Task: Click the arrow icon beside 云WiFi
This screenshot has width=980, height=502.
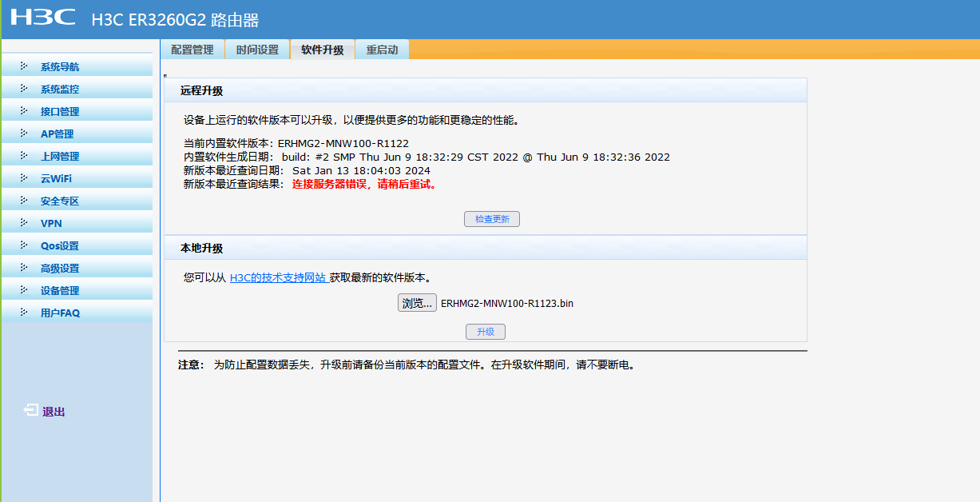Action: [24, 178]
